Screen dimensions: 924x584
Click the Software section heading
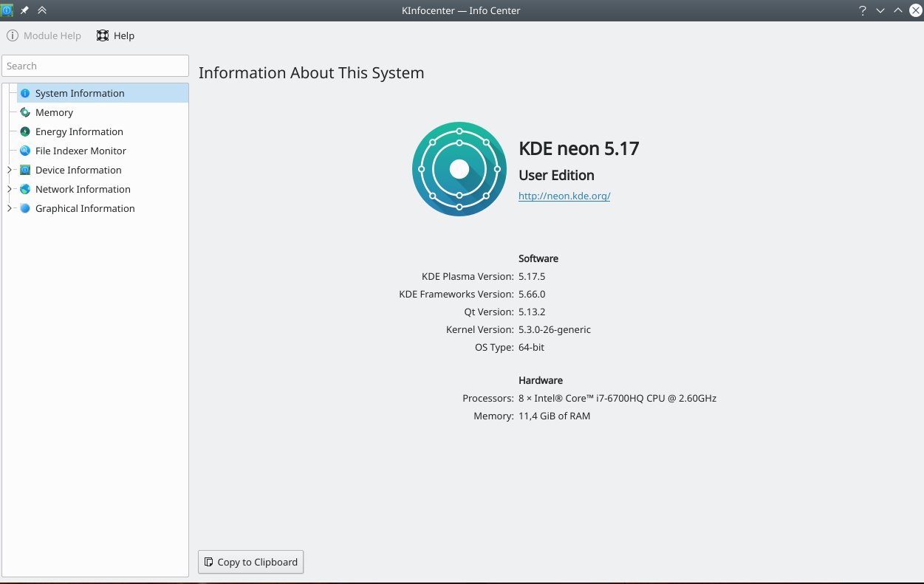click(538, 258)
